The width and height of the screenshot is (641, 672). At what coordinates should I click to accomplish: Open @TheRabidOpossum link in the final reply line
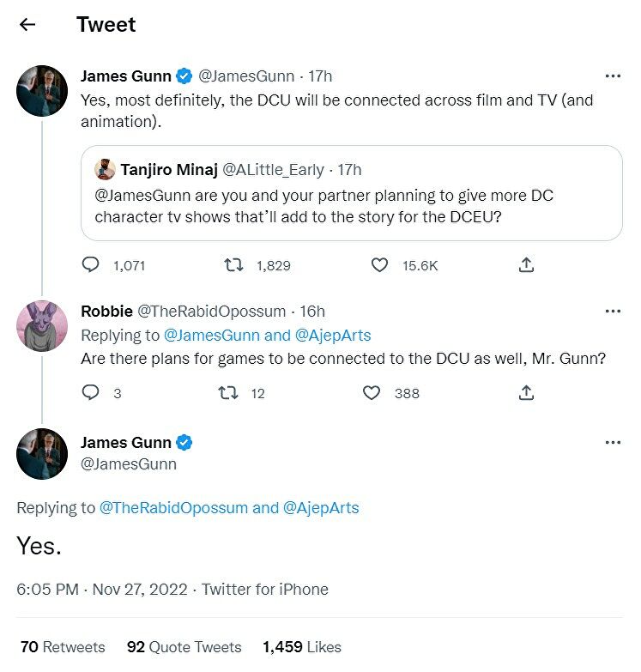point(173,508)
